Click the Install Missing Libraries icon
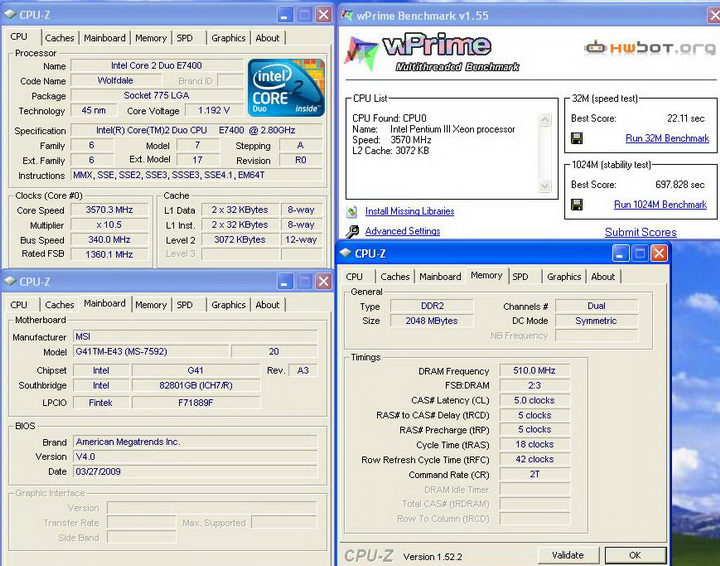The image size is (720, 566). pyautogui.click(x=352, y=211)
